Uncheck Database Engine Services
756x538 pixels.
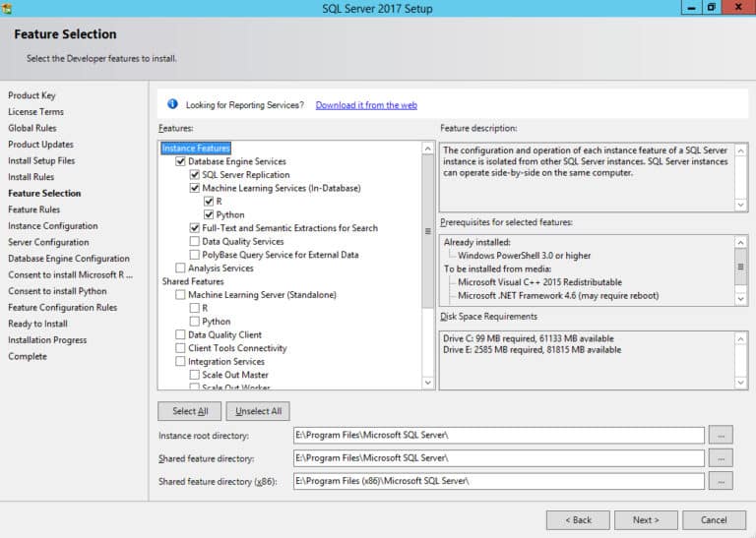pos(180,161)
